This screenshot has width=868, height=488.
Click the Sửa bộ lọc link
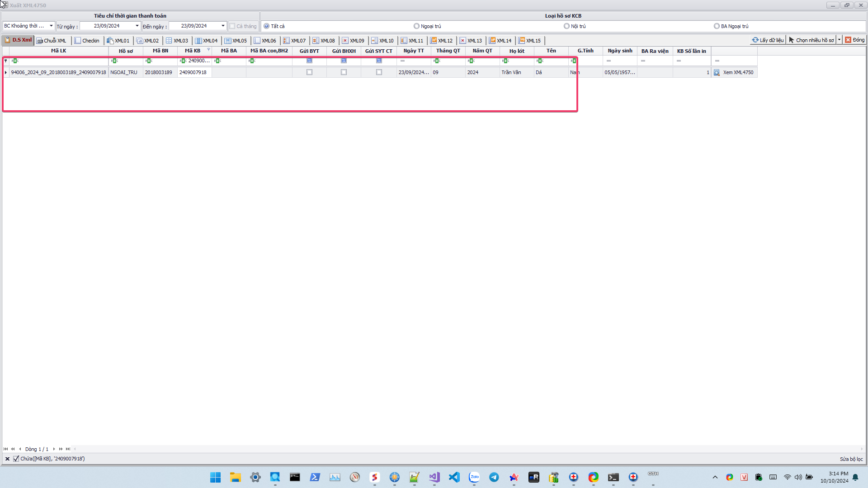(x=851, y=459)
